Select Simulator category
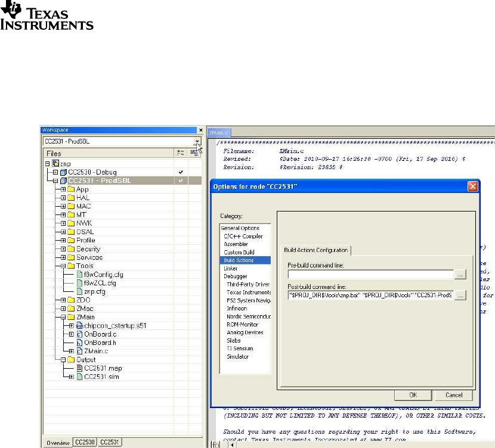 click(237, 357)
